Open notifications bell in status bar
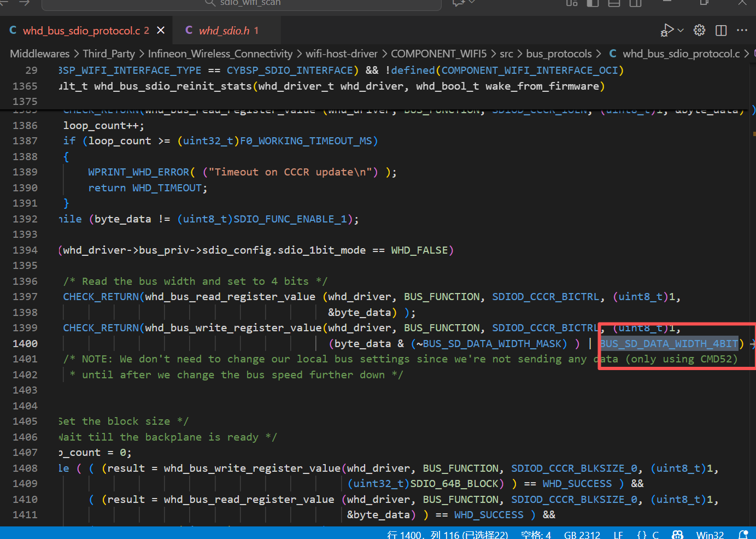Viewport: 756px width, 539px height. [743, 535]
